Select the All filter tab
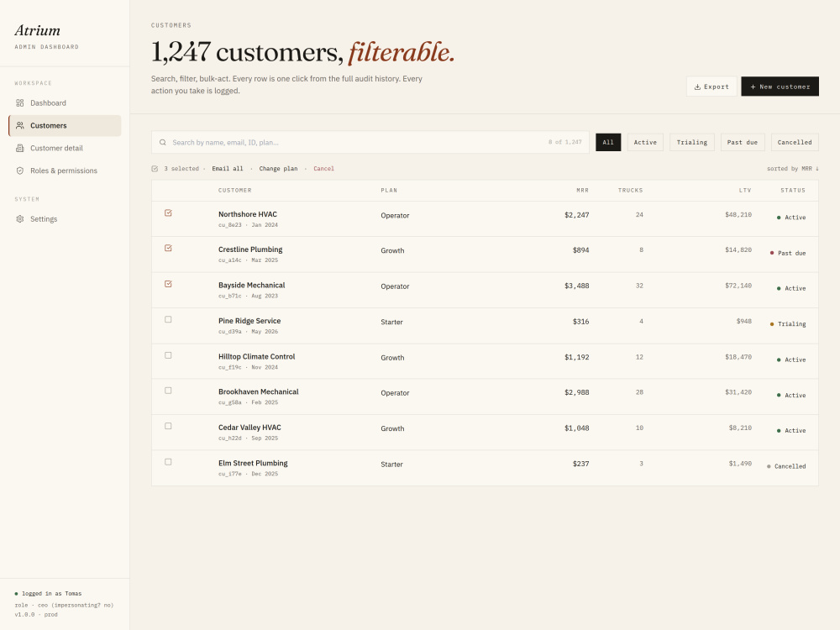The image size is (840, 630). point(608,143)
